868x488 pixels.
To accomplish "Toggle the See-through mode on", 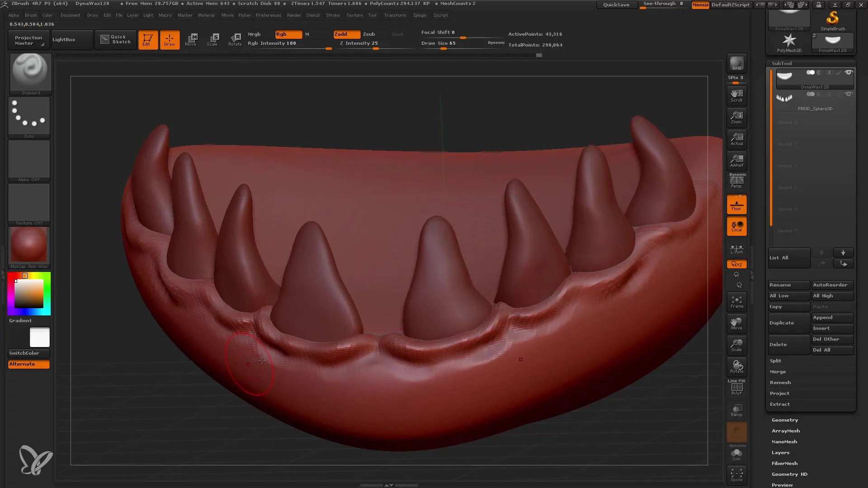I will tap(664, 4).
